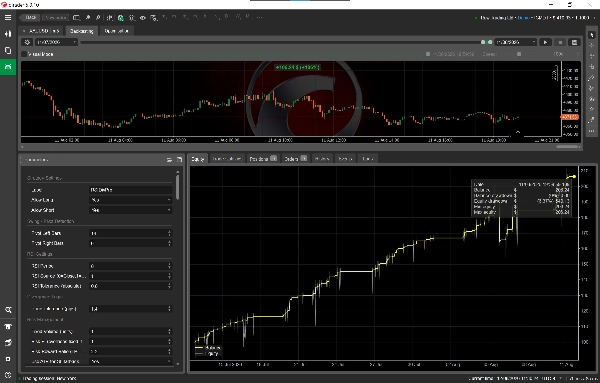Select the cursor pointer drawing tool
Image resolution: width=600 pixels, height=383 pixels.
(592, 34)
